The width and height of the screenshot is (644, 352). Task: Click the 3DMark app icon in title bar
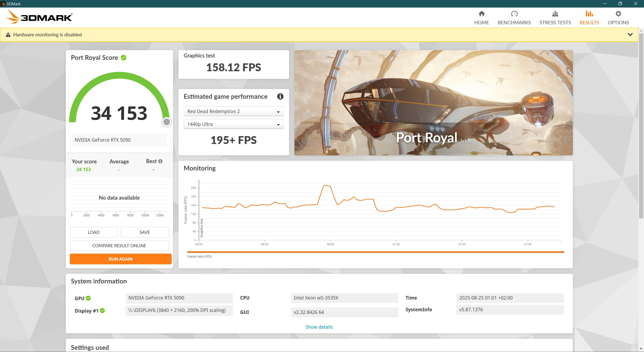click(3, 4)
